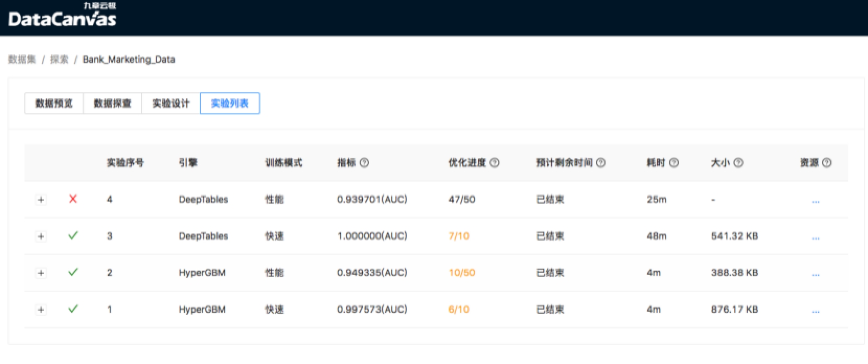Open the 数据集 breadcrumb link
Viewport: 868px width, 364px height.
(x=22, y=59)
